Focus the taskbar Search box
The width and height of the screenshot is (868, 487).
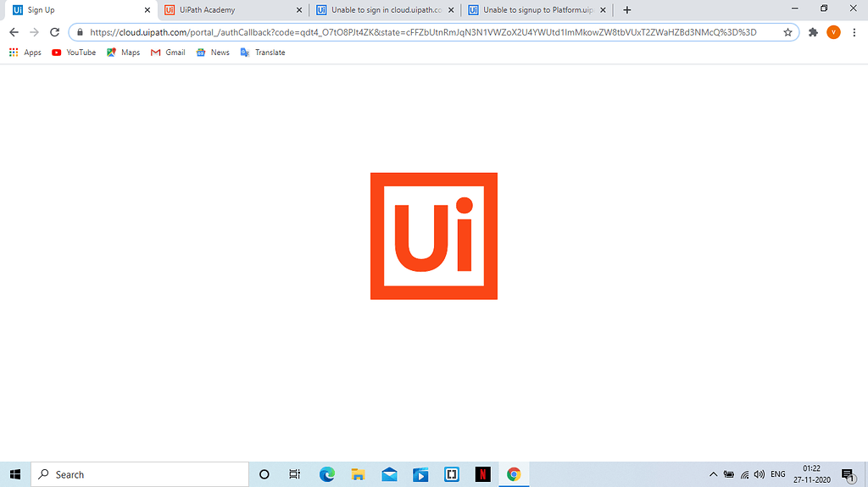[x=140, y=474]
